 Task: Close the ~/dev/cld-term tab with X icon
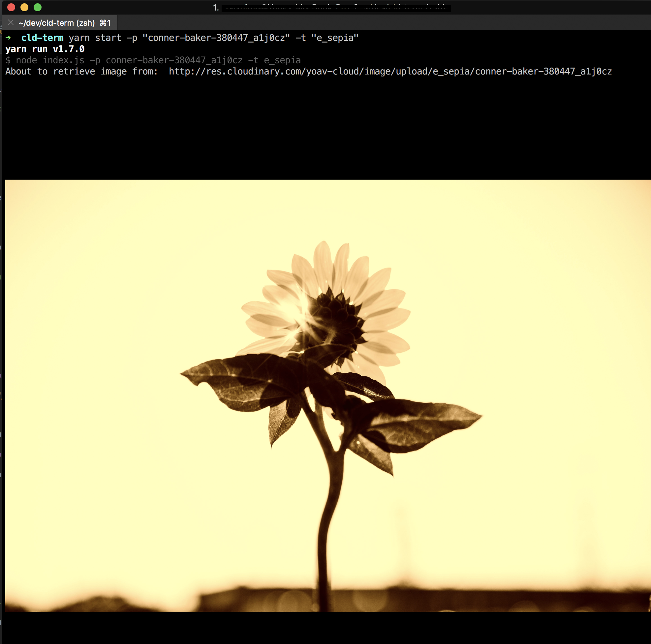11,22
